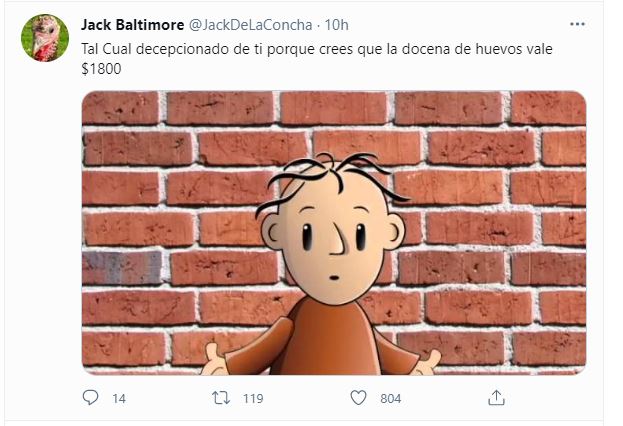Image resolution: width=623 pixels, height=426 pixels.
Task: Select the grey discolored brick in the image
Action: (122, 268)
